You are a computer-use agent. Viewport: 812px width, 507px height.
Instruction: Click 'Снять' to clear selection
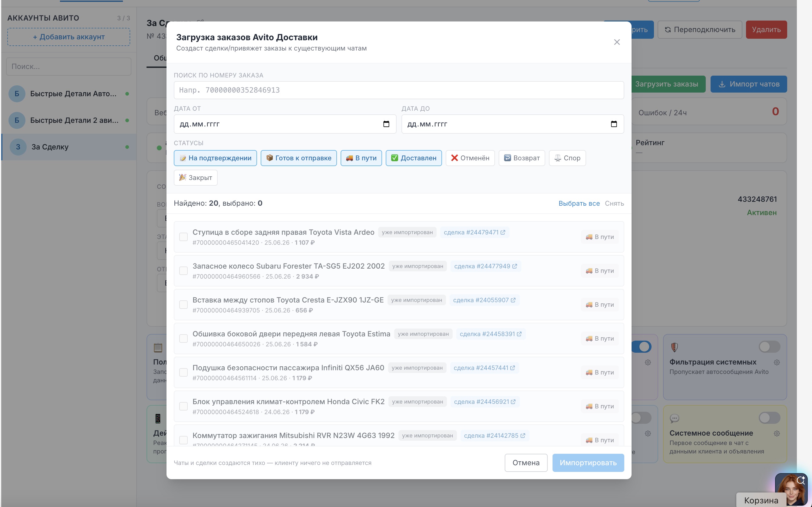[614, 204]
